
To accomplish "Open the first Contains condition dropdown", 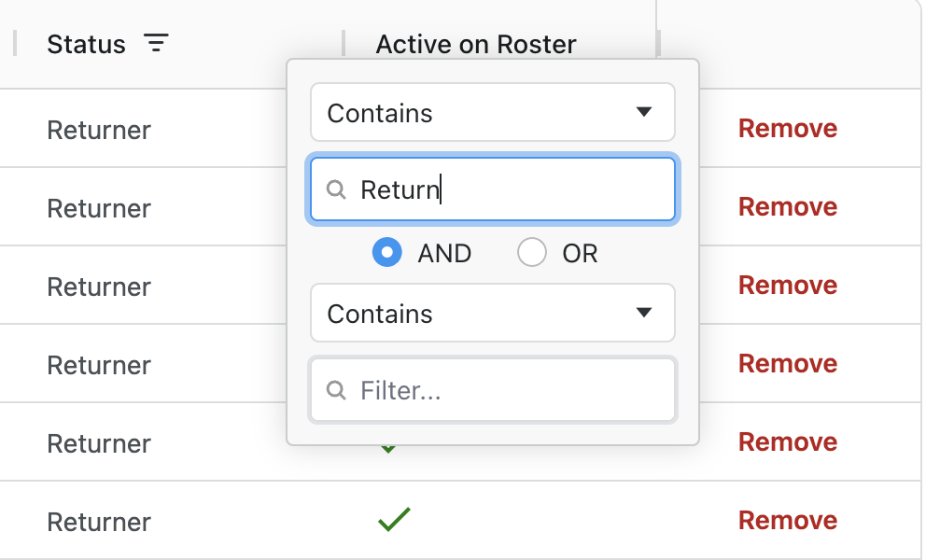I will click(x=492, y=113).
